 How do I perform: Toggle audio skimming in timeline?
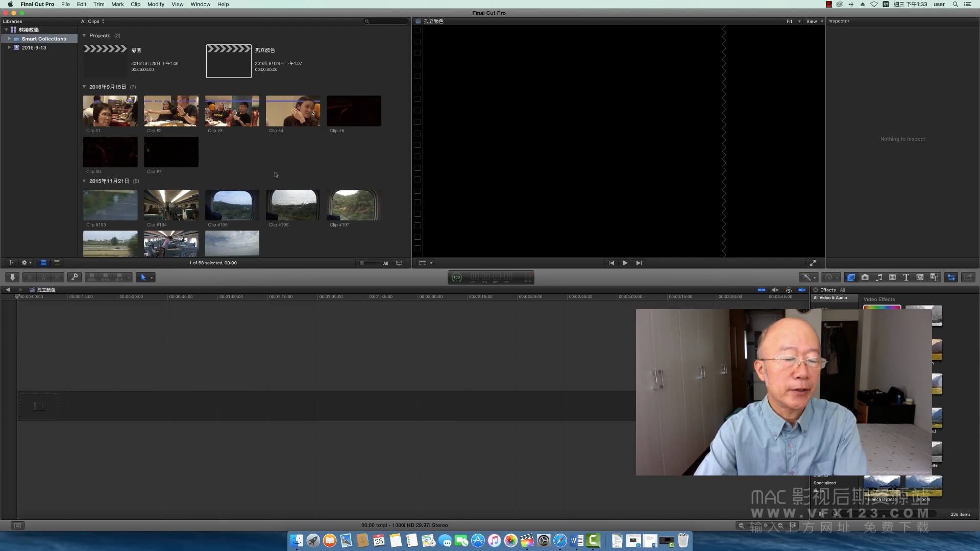pyautogui.click(x=775, y=290)
